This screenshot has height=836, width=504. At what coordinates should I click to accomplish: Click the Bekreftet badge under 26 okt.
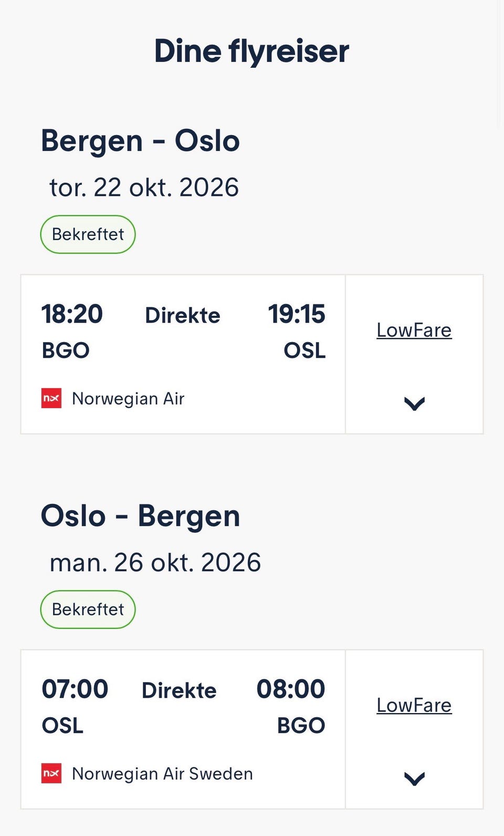click(x=88, y=610)
